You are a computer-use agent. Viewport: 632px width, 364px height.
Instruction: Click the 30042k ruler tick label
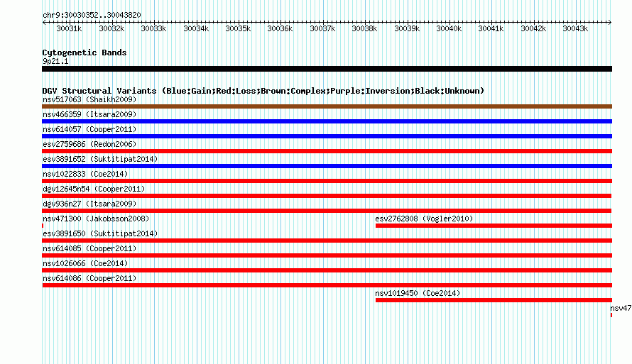(x=534, y=28)
